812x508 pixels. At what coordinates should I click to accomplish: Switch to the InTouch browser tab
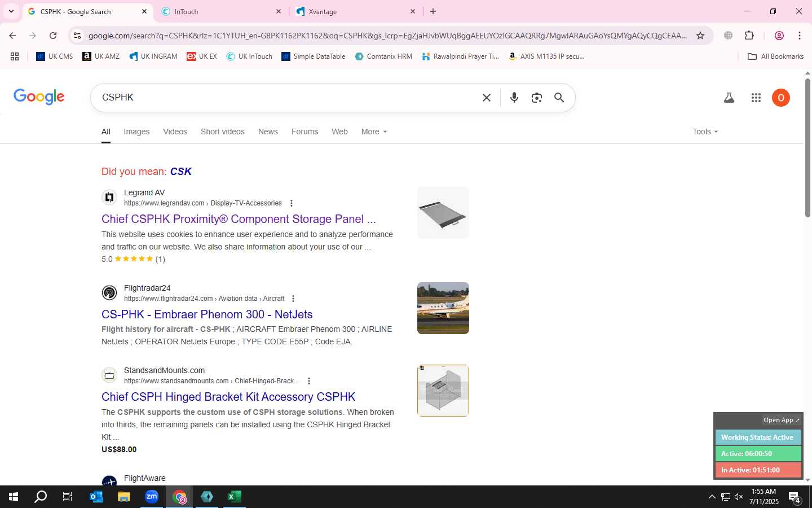click(221, 11)
